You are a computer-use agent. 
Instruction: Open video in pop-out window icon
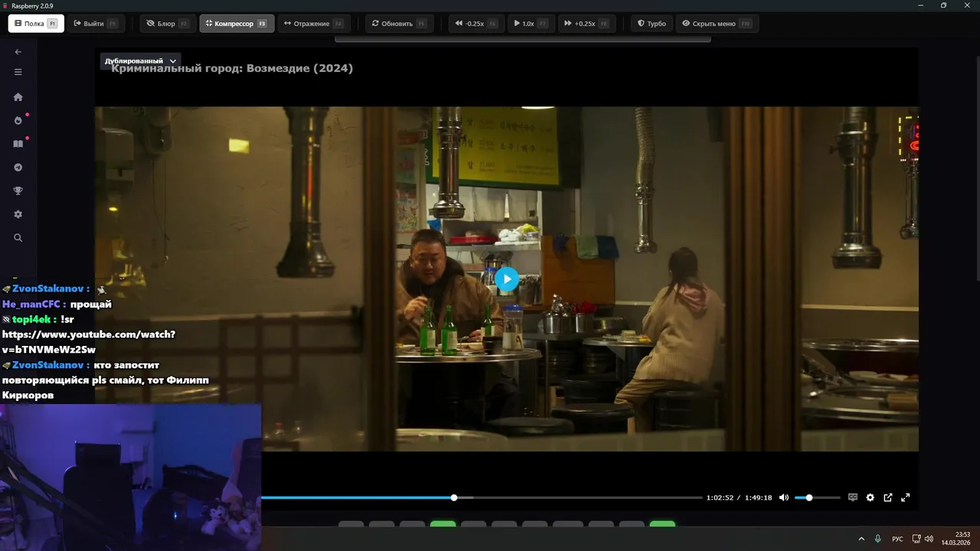coord(888,497)
